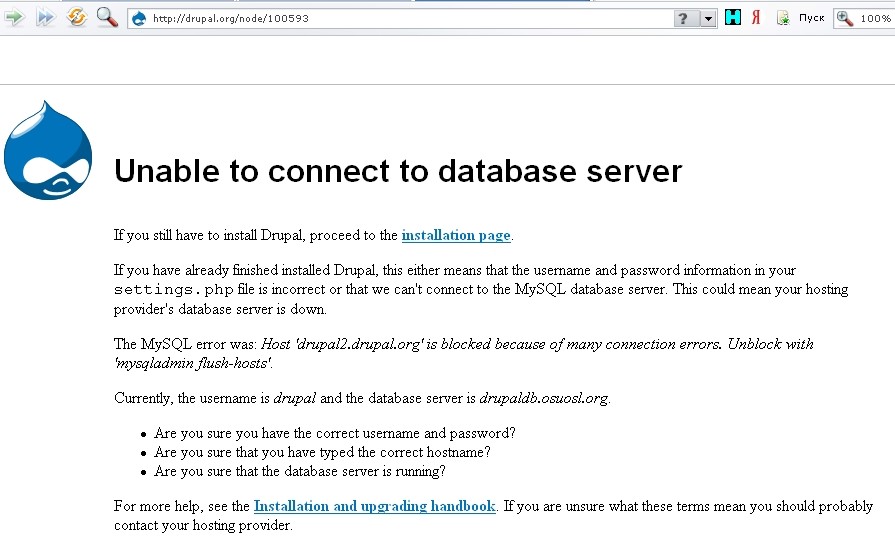Click the green forward arrow button

(14, 17)
